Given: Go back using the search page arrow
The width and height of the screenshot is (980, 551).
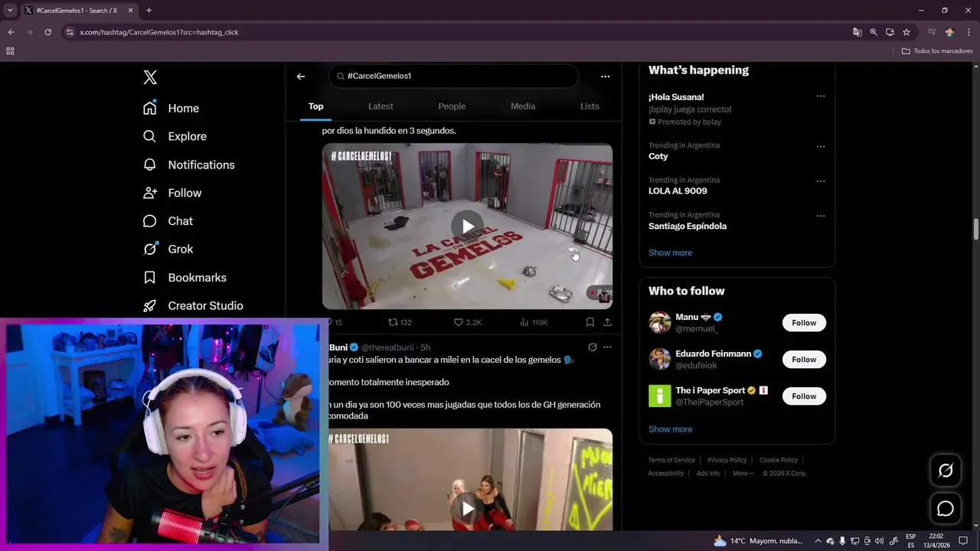Looking at the screenshot, I should (301, 76).
